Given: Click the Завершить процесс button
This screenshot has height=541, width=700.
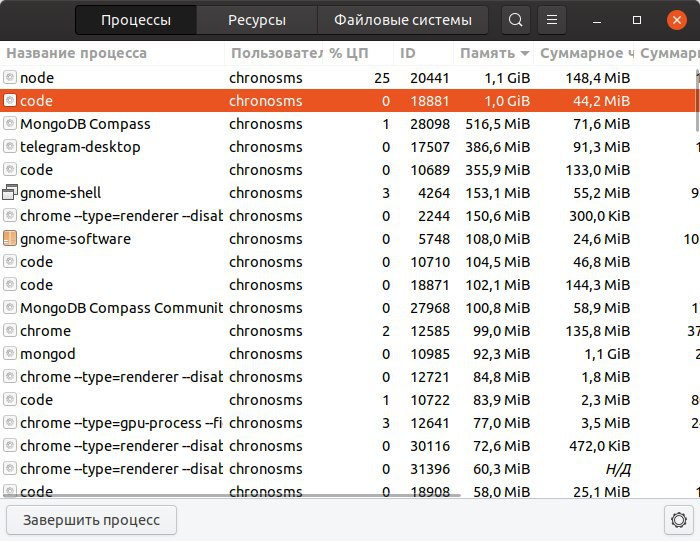Looking at the screenshot, I should (x=92, y=520).
